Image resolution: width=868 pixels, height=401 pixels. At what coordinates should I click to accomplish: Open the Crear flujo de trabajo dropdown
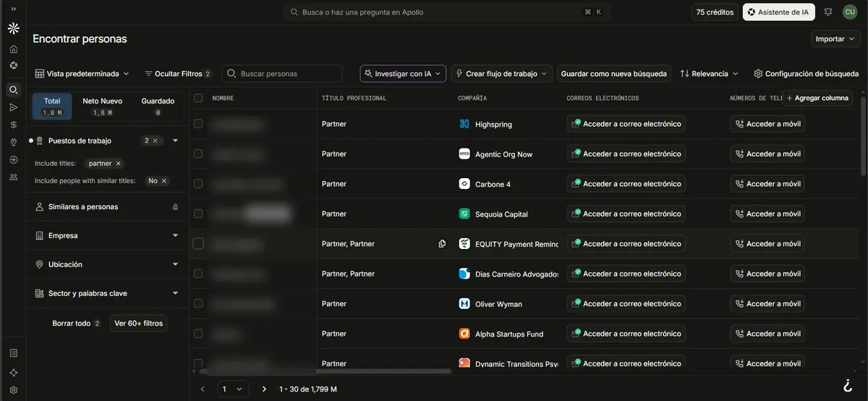pyautogui.click(x=502, y=74)
